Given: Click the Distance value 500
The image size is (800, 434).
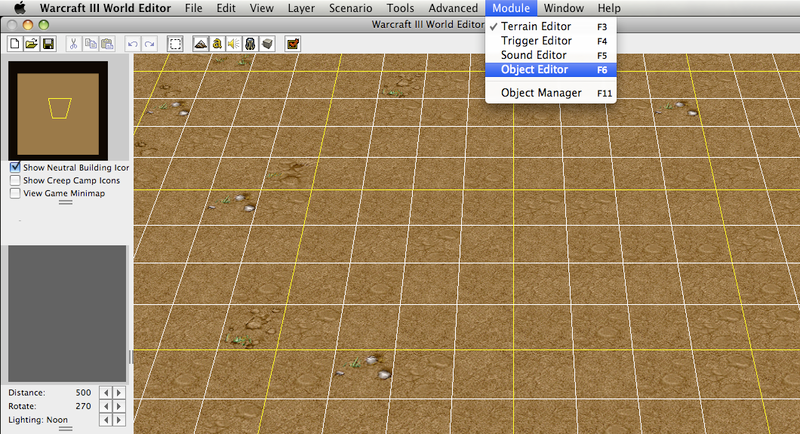Looking at the screenshot, I should (83, 393).
